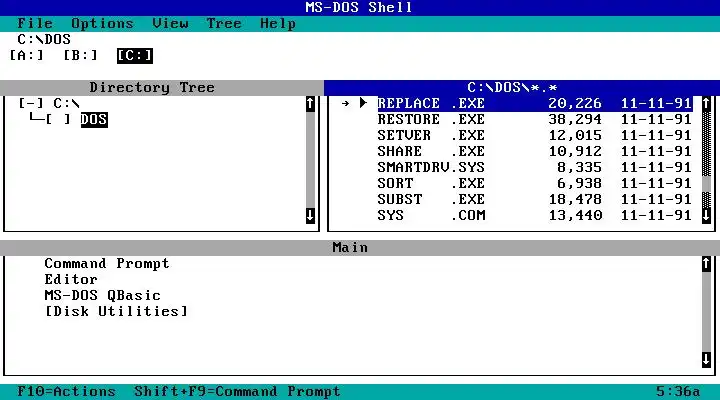Click F10=Actions in status bar

click(x=66, y=391)
